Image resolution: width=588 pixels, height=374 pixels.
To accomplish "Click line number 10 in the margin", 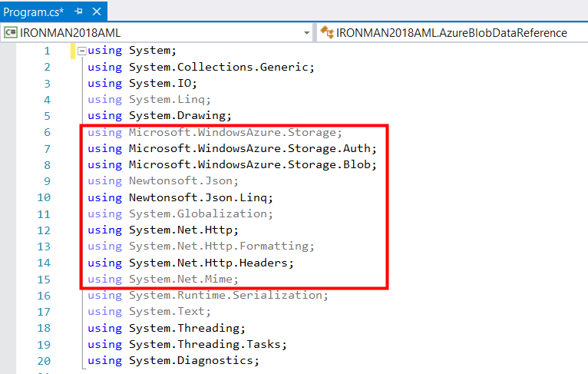I will coord(44,197).
